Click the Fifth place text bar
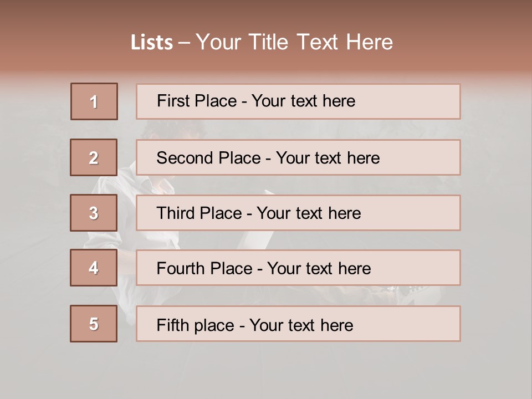This screenshot has width=532, height=399. 298,324
